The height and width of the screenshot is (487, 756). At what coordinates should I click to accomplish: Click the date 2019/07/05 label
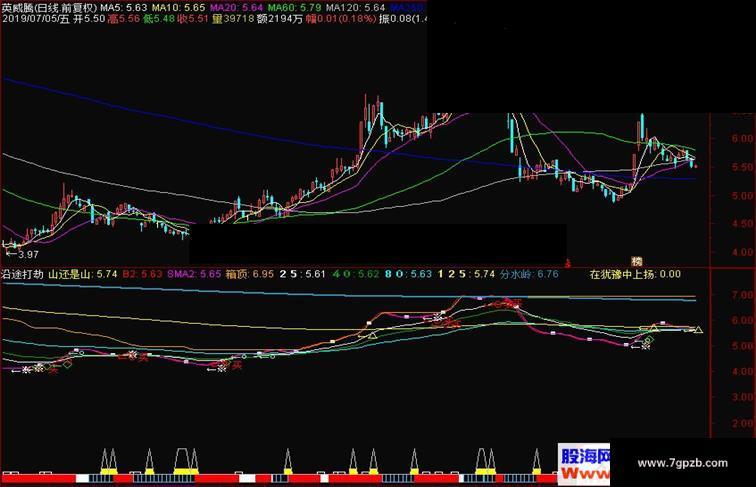tap(30, 19)
